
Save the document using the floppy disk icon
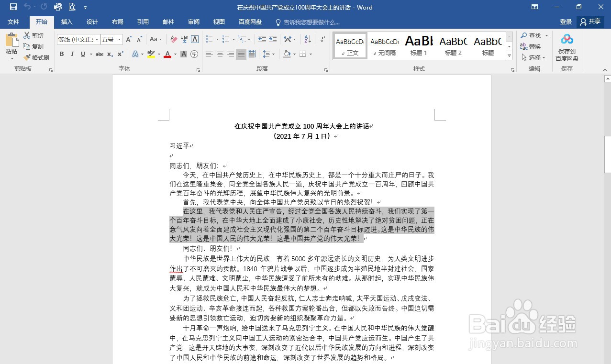pos(13,7)
